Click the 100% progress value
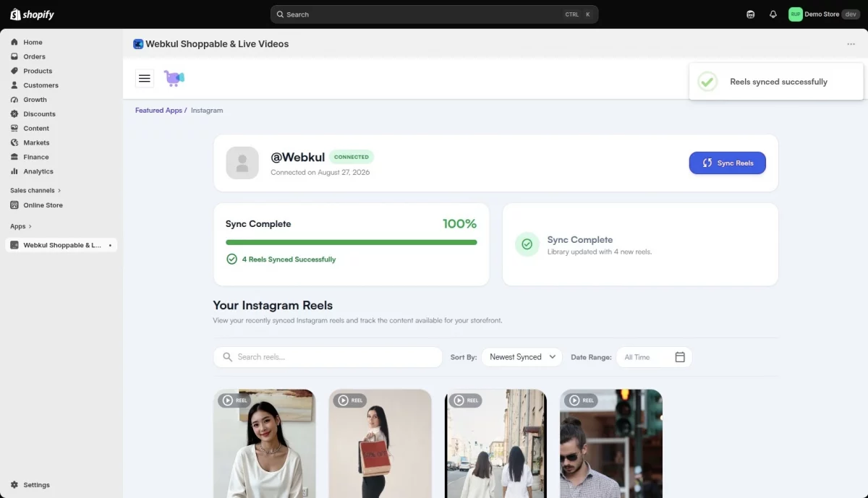The width and height of the screenshot is (868, 498). pyautogui.click(x=459, y=223)
